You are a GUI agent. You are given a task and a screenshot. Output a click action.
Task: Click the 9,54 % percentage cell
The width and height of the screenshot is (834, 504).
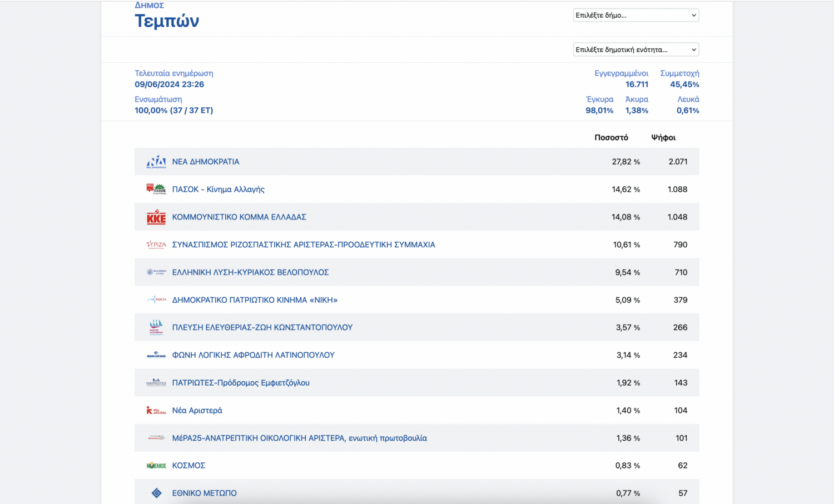[x=628, y=272]
